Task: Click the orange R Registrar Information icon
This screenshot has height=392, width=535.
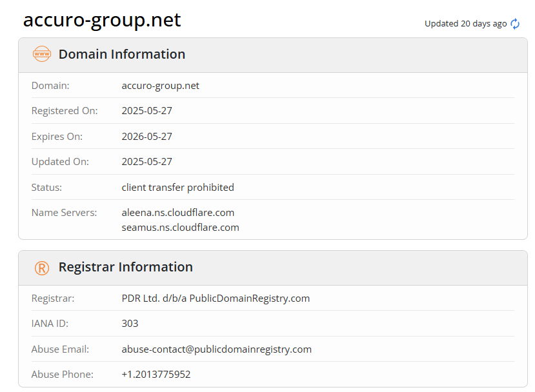Action: click(42, 268)
